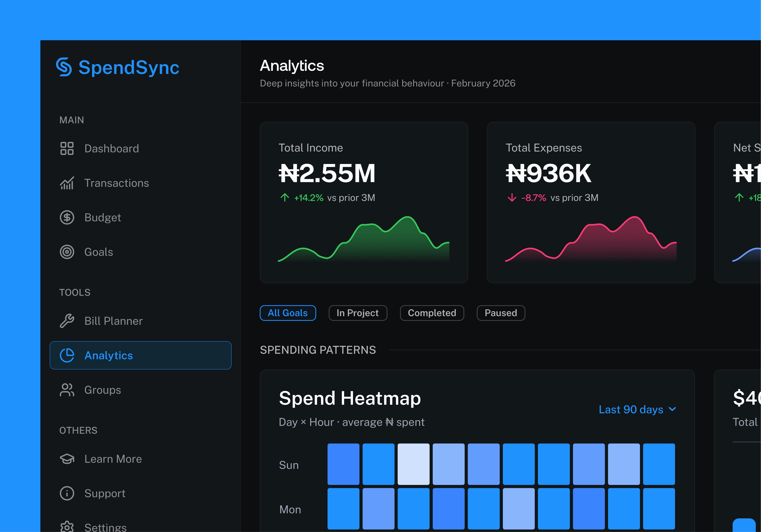
Task: Click the Transactions chart icon
Action: 67,183
